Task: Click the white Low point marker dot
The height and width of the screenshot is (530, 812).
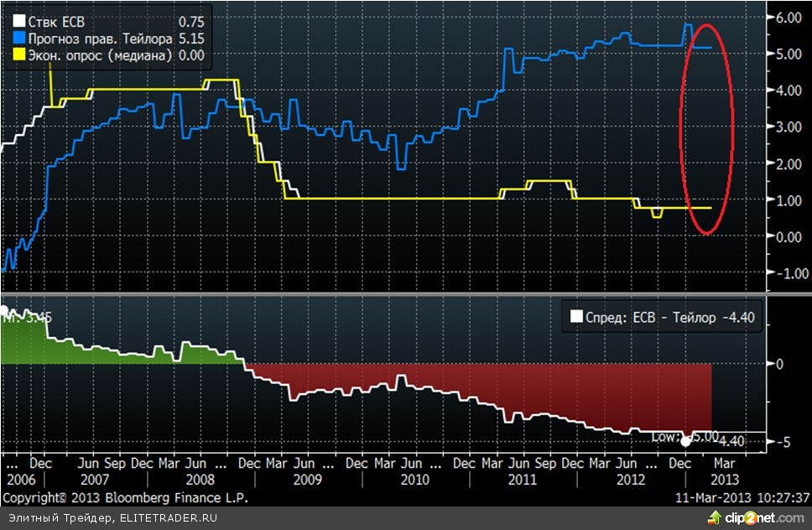Action: pos(685,441)
